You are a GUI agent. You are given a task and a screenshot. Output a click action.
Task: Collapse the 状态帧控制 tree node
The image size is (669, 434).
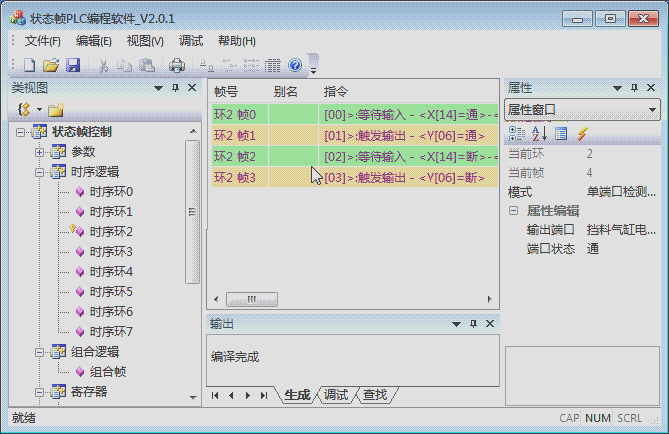[x=20, y=132]
